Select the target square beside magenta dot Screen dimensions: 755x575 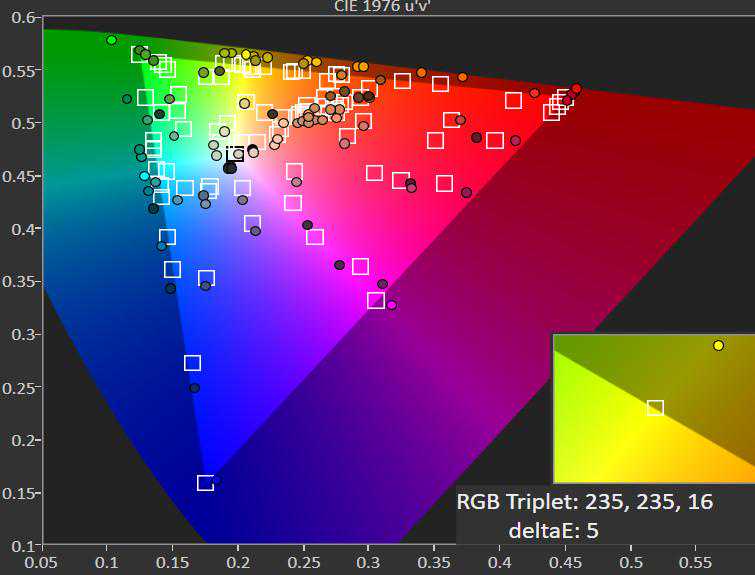[375, 300]
